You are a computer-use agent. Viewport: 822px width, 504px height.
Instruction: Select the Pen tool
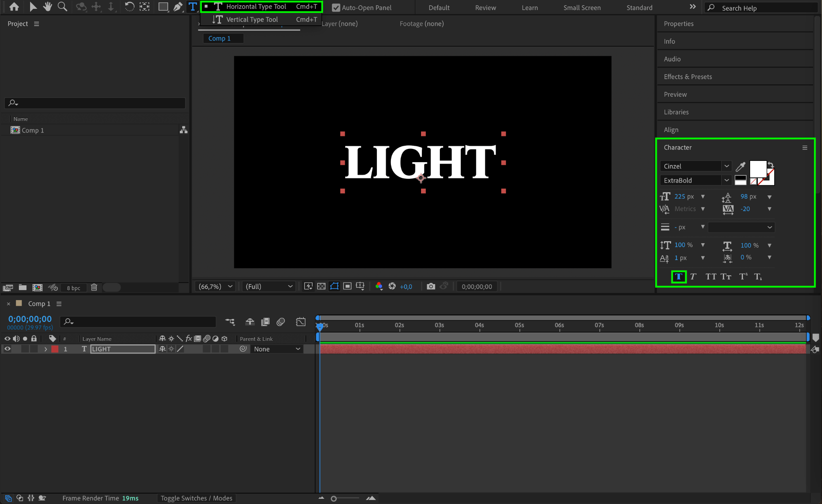click(x=177, y=6)
